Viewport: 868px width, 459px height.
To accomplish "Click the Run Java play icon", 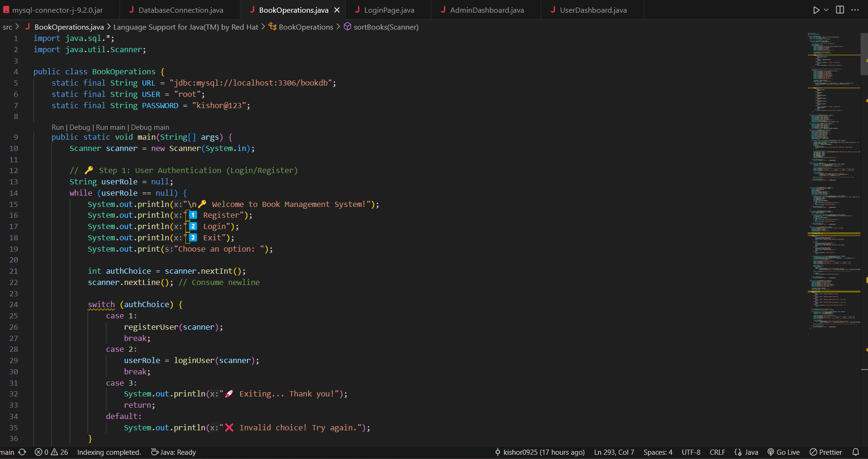I will pyautogui.click(x=816, y=10).
